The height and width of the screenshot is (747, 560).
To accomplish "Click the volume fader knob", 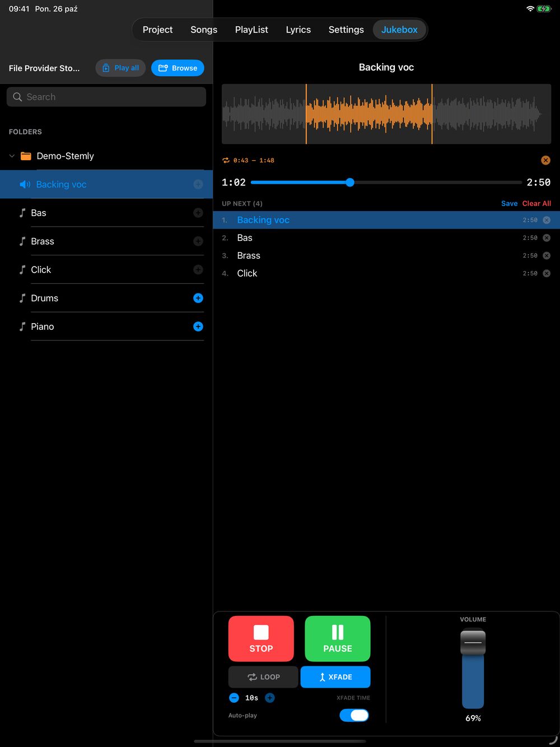I will 473,642.
